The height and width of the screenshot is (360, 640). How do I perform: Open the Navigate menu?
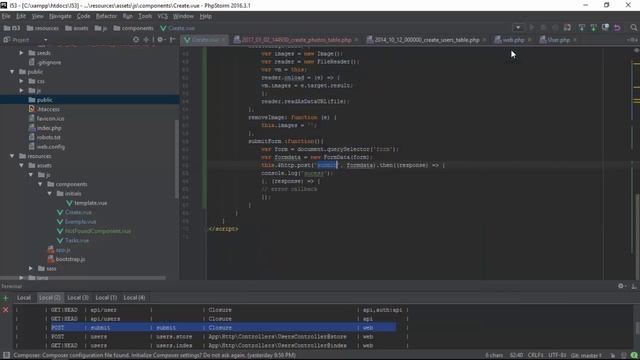60,16
